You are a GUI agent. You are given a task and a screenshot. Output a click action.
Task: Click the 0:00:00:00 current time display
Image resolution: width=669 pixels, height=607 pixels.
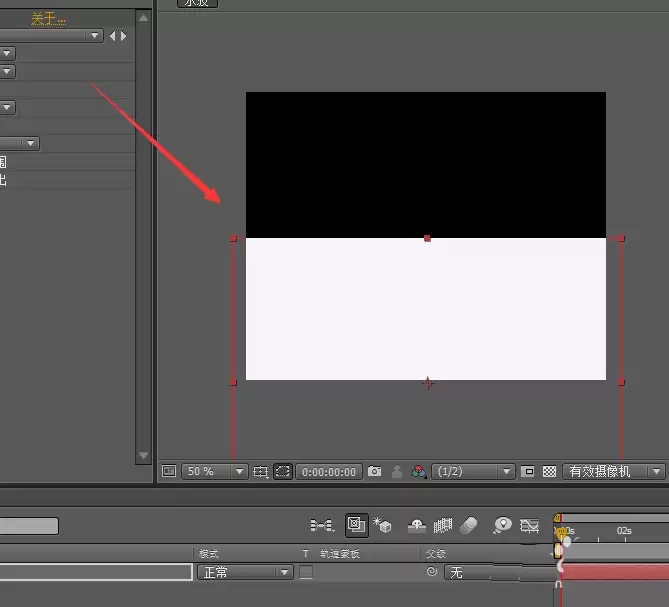pyautogui.click(x=329, y=472)
